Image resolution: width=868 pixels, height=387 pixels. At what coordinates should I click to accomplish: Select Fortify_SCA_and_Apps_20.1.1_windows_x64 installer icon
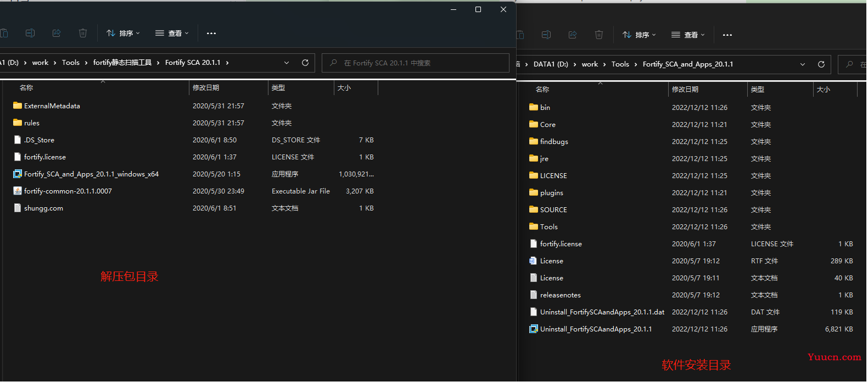(x=18, y=174)
